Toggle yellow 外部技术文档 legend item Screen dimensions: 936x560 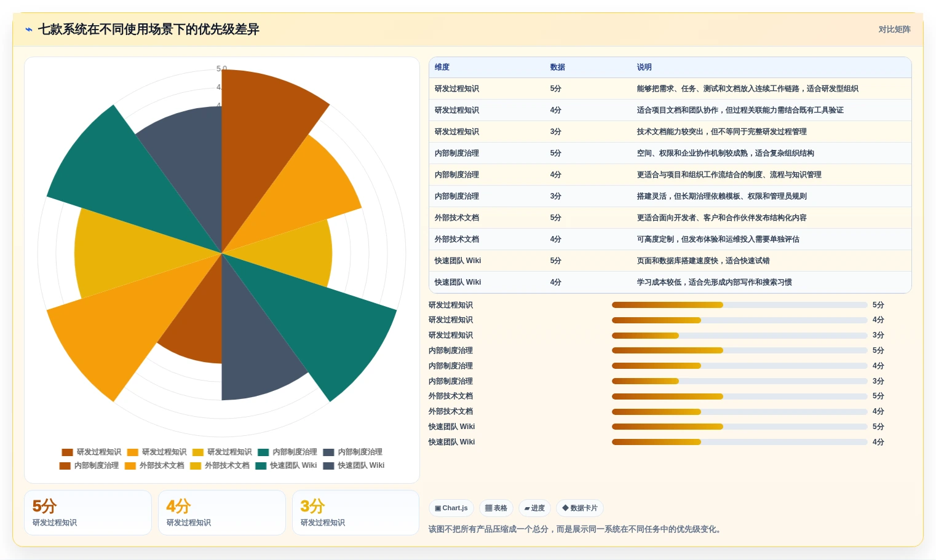[x=220, y=465]
